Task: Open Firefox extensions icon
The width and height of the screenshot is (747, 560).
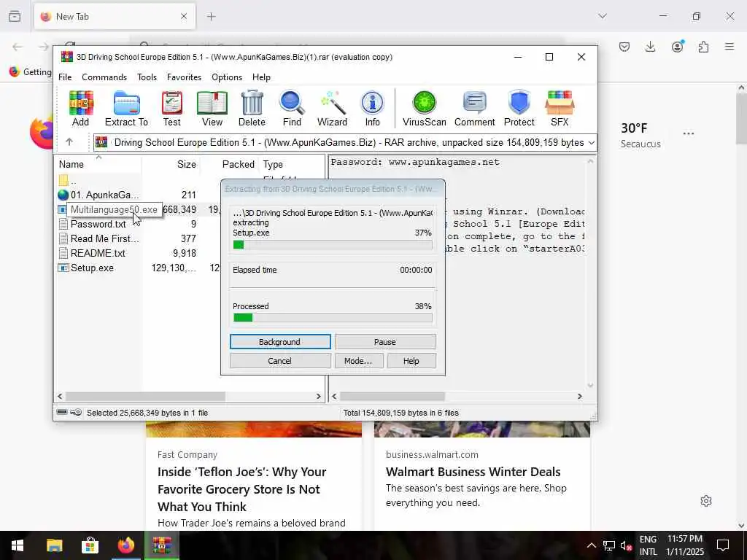Action: [703, 47]
